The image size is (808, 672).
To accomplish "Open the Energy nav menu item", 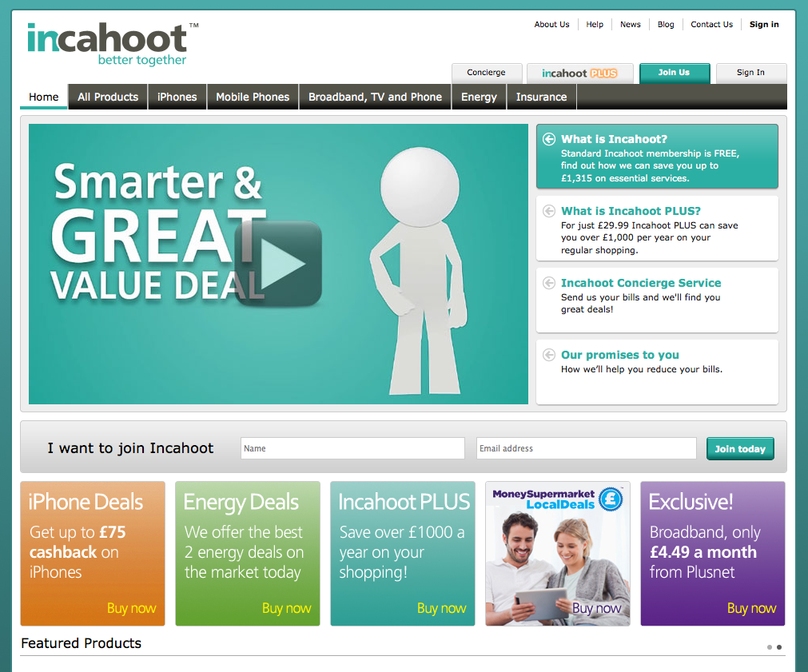I will coord(479,97).
